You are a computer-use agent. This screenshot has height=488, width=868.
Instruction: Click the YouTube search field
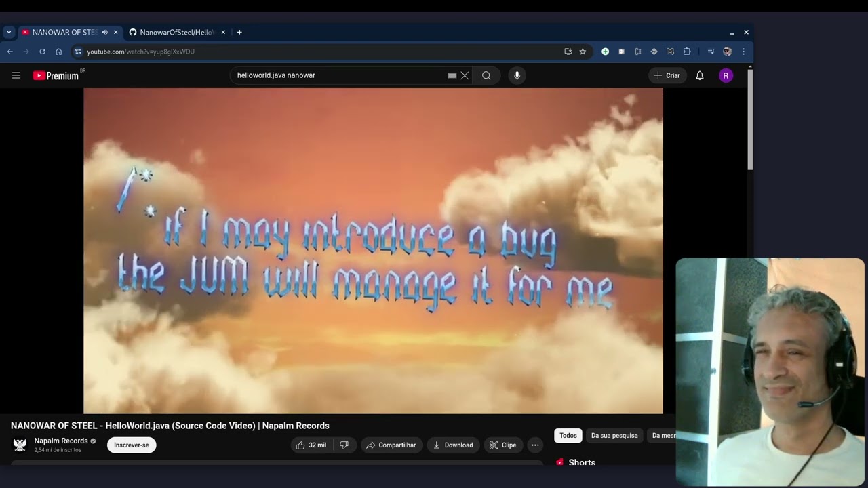pos(339,75)
